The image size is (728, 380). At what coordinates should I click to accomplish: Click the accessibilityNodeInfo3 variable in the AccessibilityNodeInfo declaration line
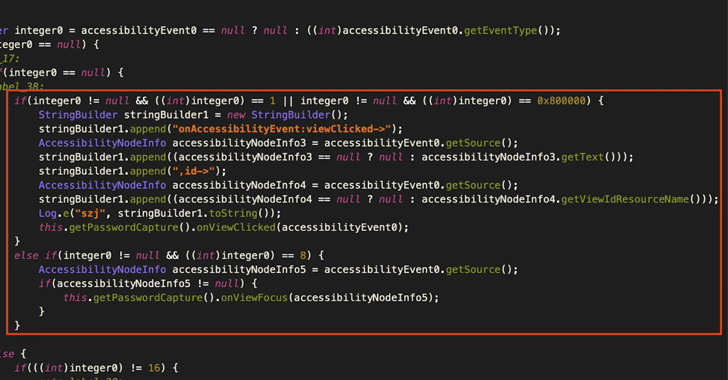(x=239, y=143)
